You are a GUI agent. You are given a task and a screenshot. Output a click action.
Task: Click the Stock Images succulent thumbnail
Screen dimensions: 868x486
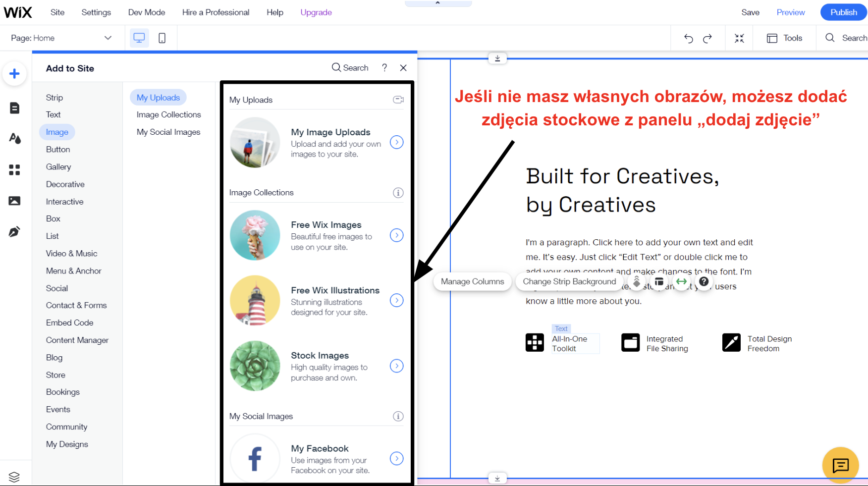pos(255,366)
